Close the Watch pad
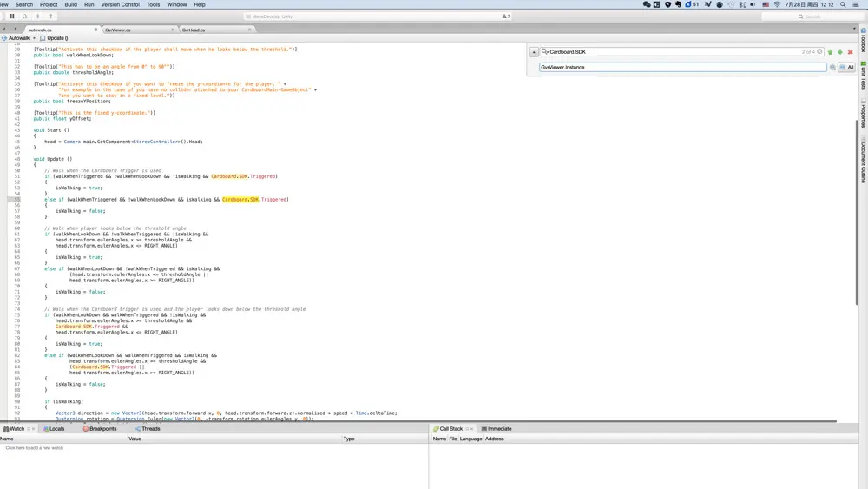Screen dimensions: 868x489 pyautogui.click(x=33, y=429)
